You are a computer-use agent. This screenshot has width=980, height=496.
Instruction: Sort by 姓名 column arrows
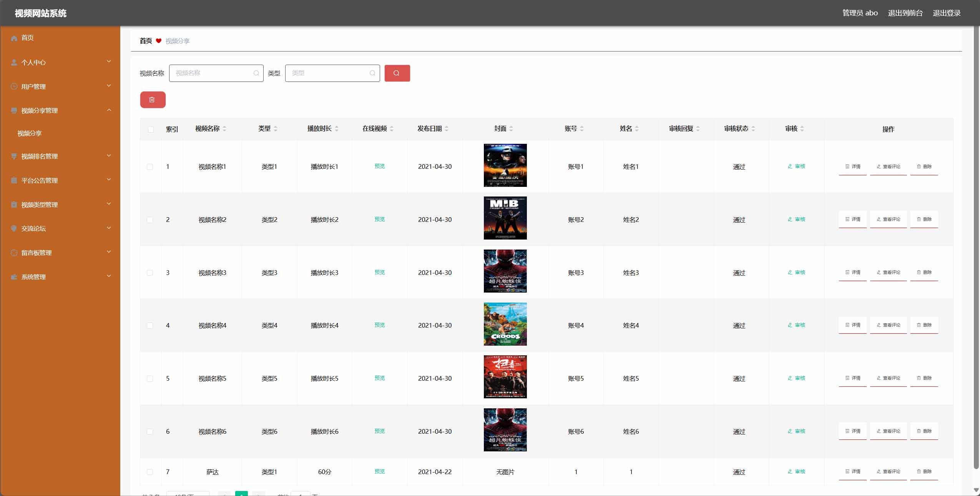pyautogui.click(x=637, y=129)
